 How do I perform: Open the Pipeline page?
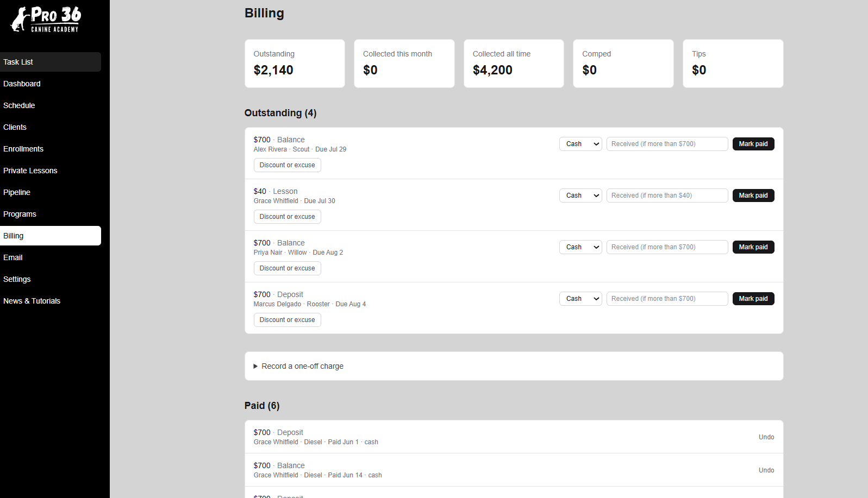[51, 192]
